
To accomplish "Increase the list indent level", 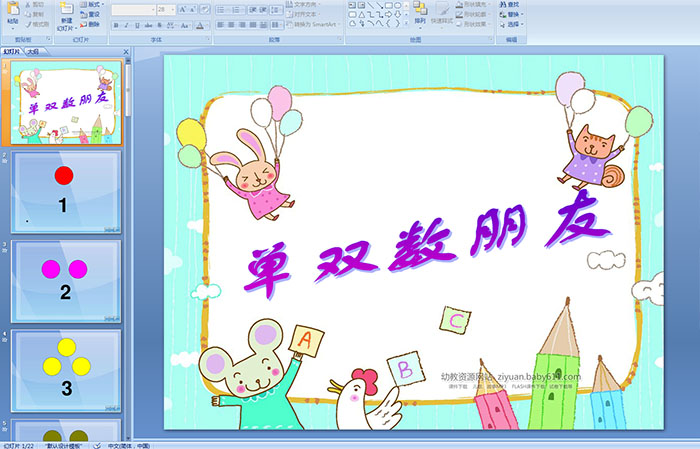I will click(263, 10).
